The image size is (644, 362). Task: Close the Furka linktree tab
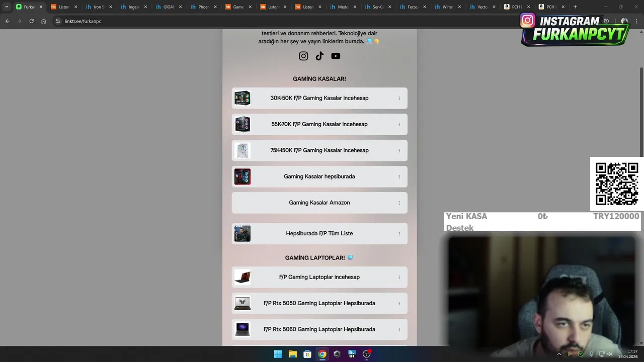[x=41, y=7]
